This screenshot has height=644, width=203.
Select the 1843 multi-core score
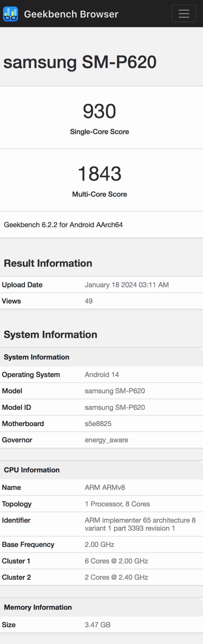[x=99, y=174]
